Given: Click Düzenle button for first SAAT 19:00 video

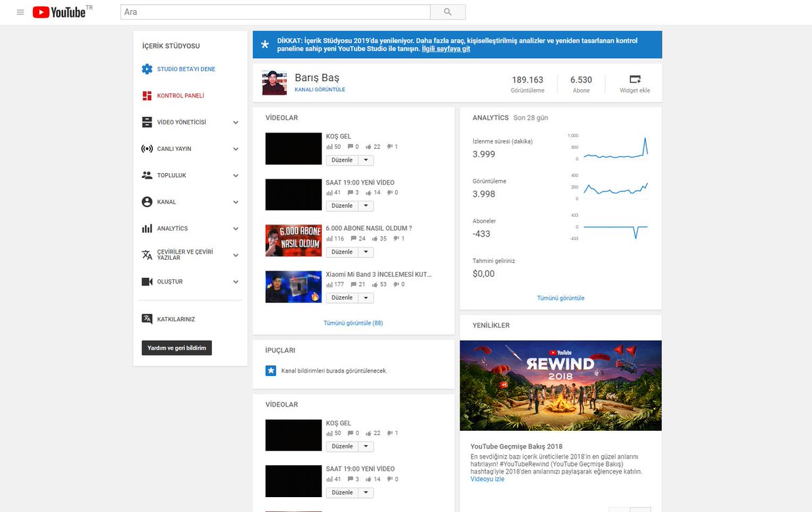Looking at the screenshot, I should click(x=342, y=206).
